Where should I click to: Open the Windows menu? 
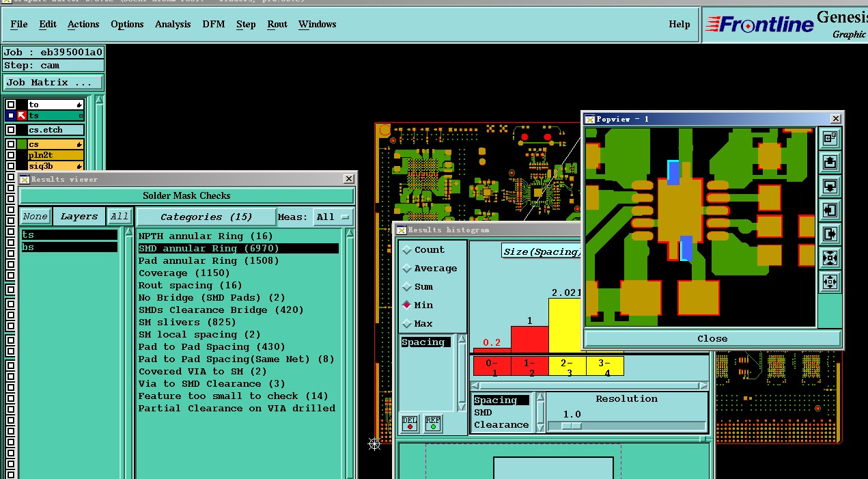tap(318, 24)
